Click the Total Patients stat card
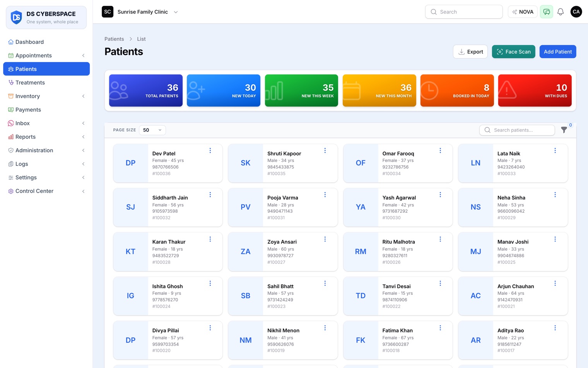This screenshot has height=368, width=588. pos(146,90)
